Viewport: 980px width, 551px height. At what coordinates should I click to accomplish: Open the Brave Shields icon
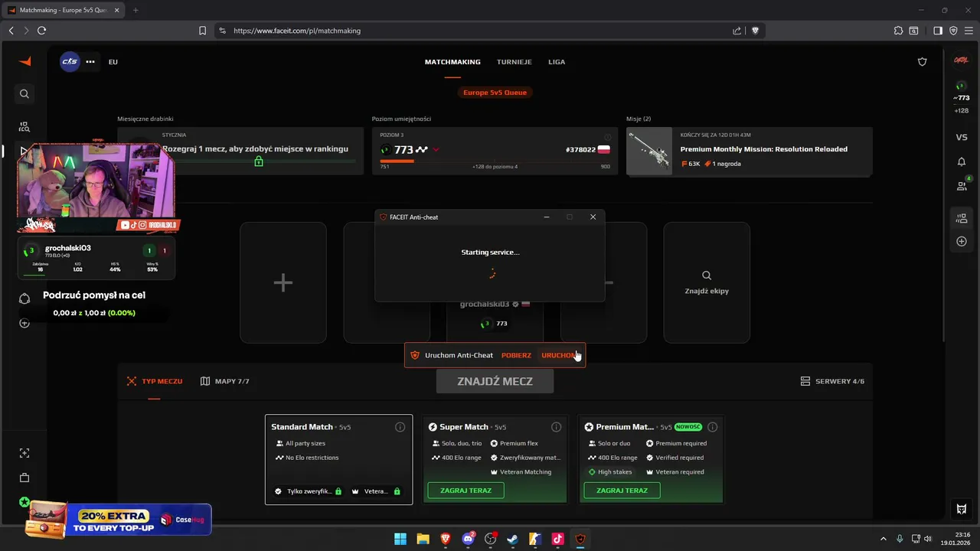click(x=755, y=31)
